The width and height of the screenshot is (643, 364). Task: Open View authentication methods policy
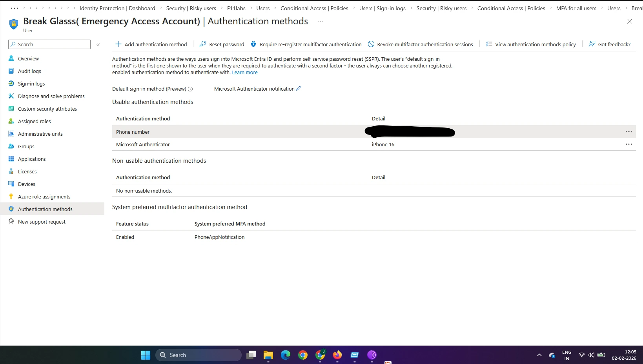click(531, 44)
